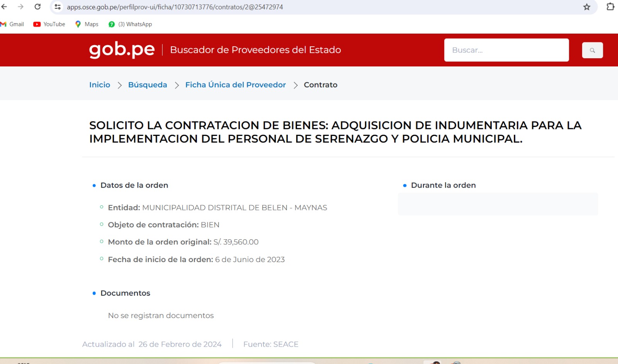
Task: Click the browser forward arrow
Action: click(21, 7)
